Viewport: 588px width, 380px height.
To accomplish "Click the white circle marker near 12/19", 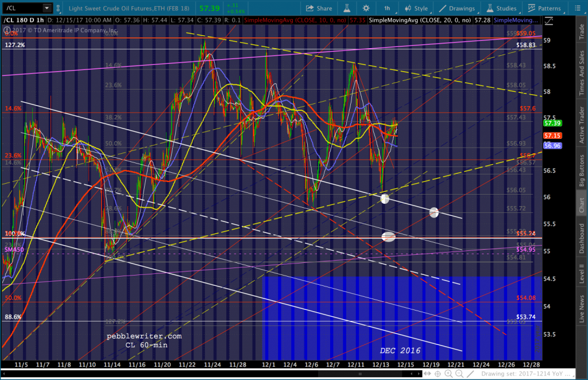I will [434, 212].
